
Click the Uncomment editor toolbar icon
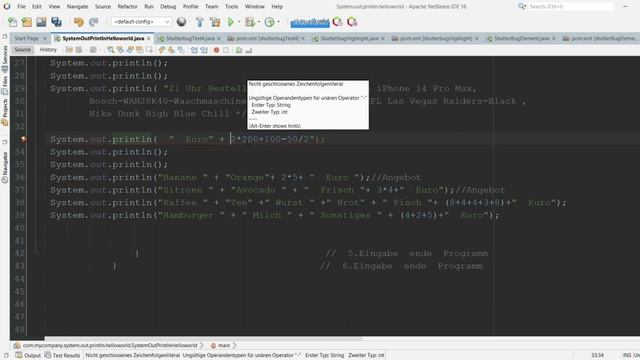[249, 50]
